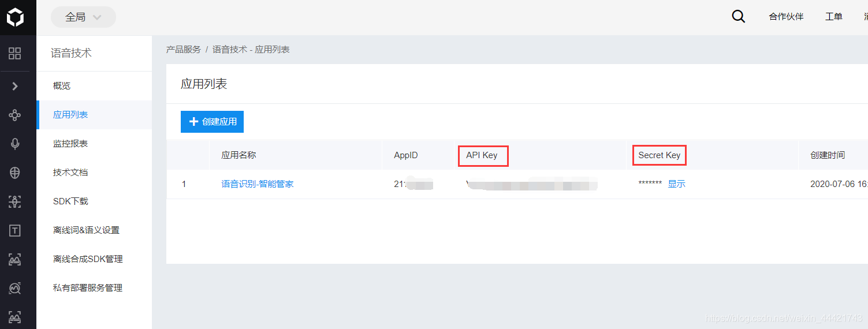868x329 pixels.
Task: Click the blurred AppID value starting with 21
Action: [414, 184]
